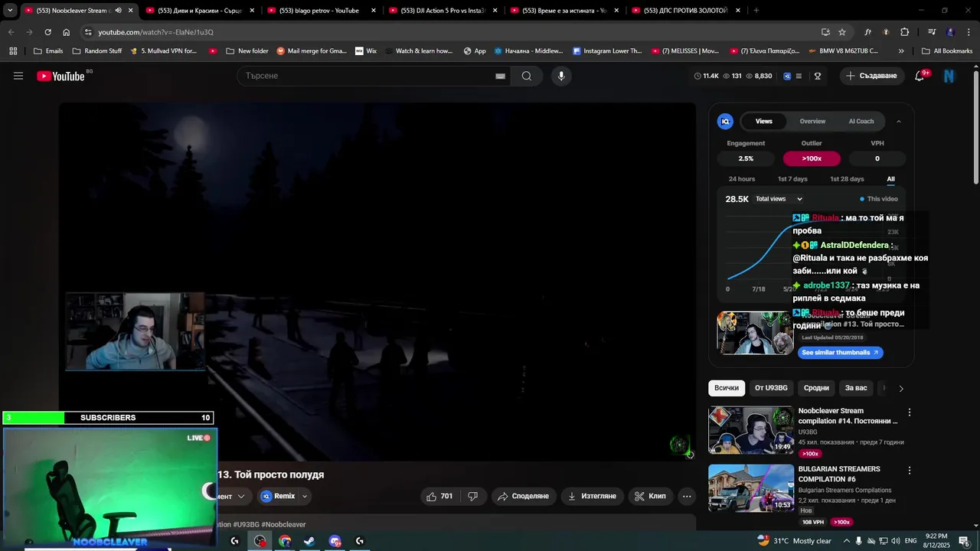Open the media control toolbar icon

[x=932, y=32]
